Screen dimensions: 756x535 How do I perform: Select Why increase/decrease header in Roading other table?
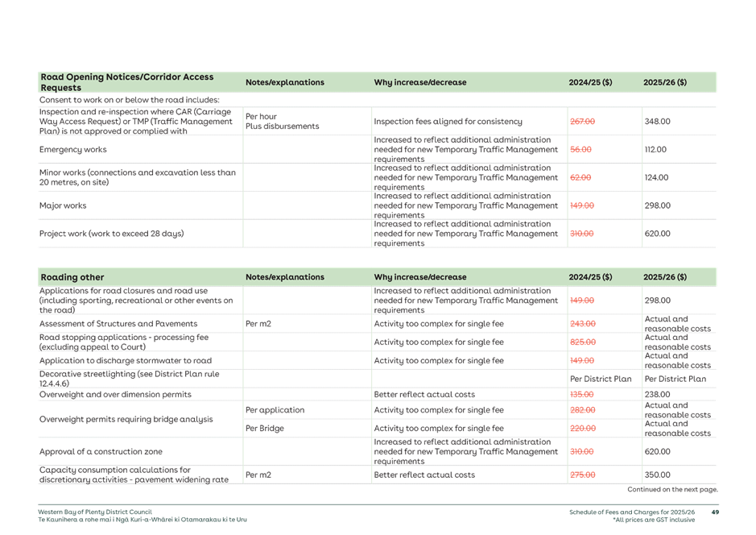point(419,277)
